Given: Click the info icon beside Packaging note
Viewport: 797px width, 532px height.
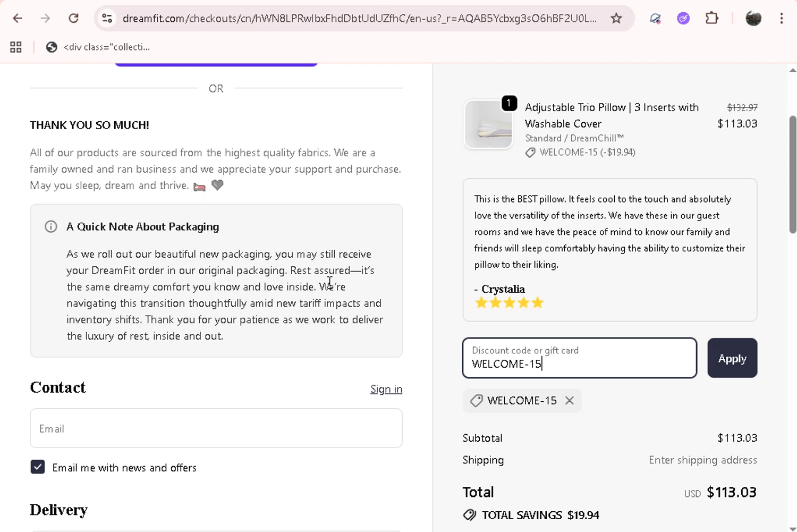Looking at the screenshot, I should tap(51, 227).
